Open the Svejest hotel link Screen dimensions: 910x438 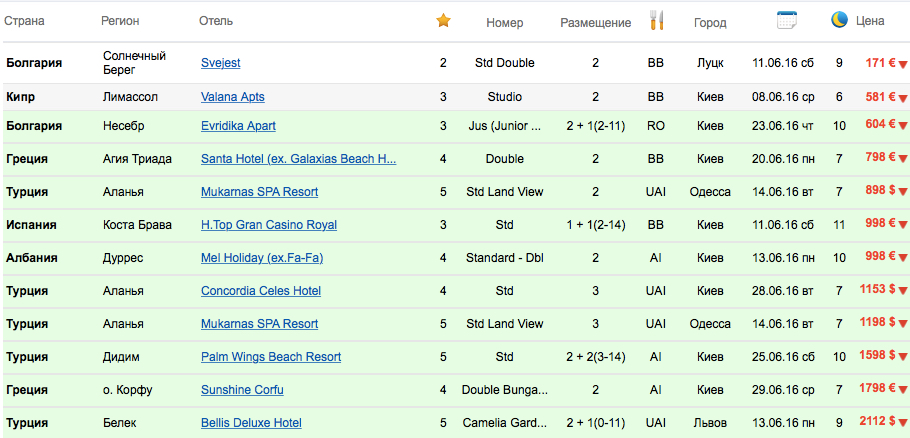click(x=220, y=63)
